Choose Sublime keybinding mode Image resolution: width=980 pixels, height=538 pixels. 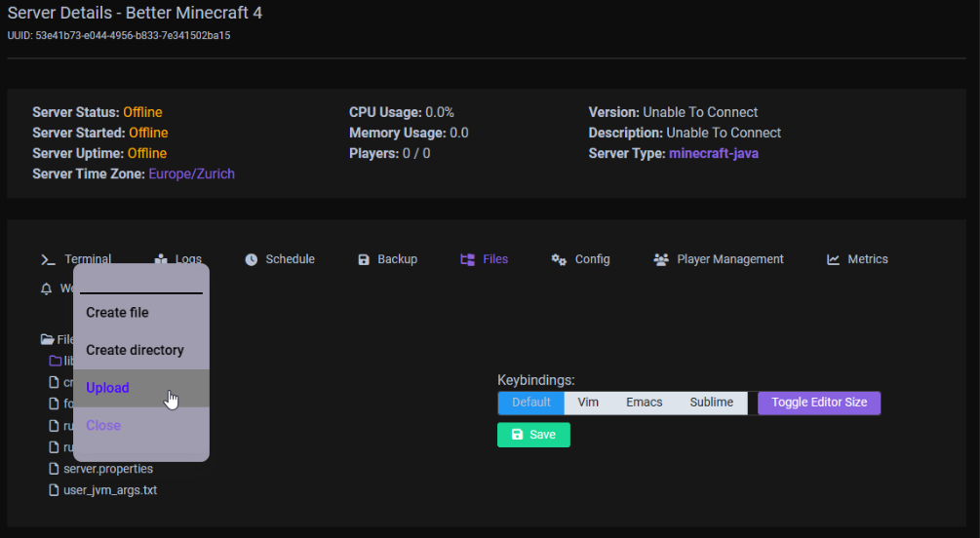(711, 403)
